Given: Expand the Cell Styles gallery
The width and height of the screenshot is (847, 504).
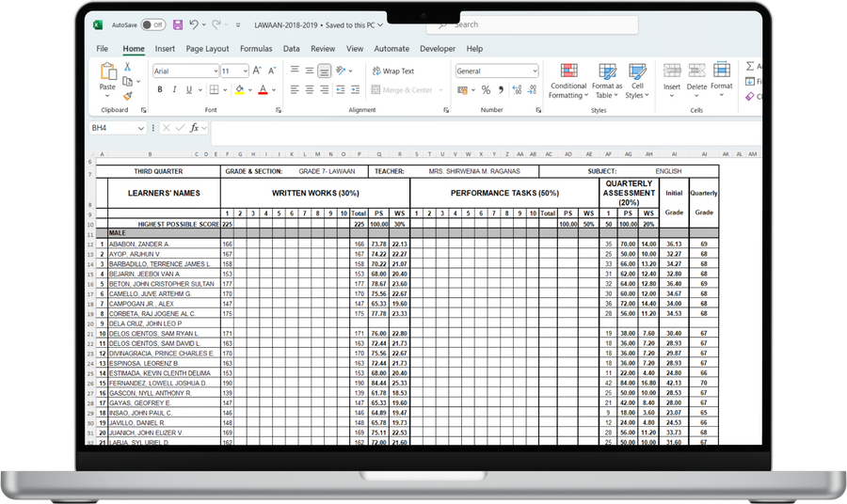Looking at the screenshot, I should click(x=637, y=81).
